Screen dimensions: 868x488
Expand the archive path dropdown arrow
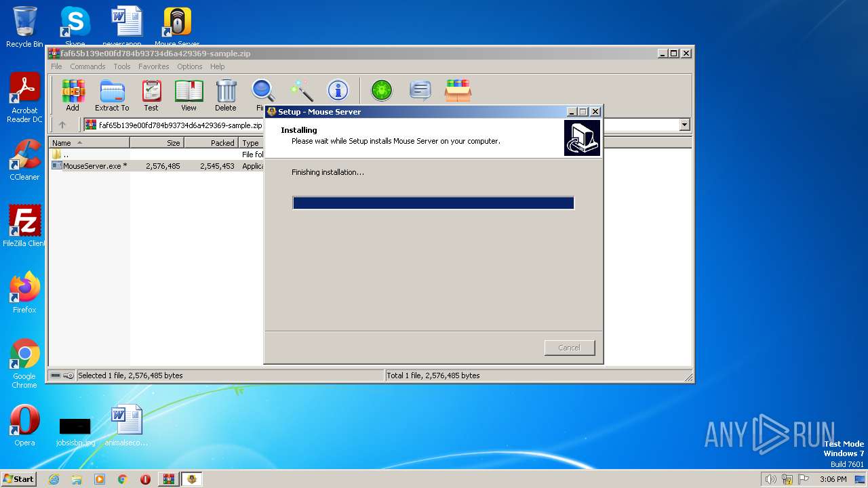tap(684, 125)
